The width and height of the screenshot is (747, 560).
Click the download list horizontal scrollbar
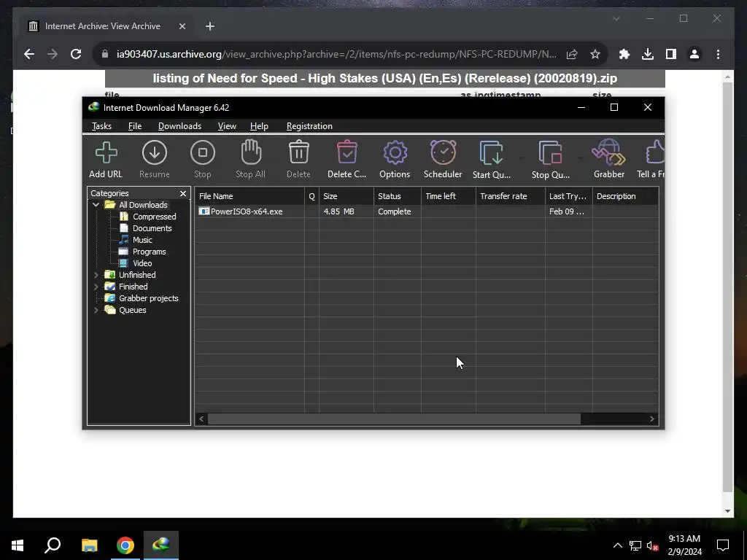tap(394, 419)
